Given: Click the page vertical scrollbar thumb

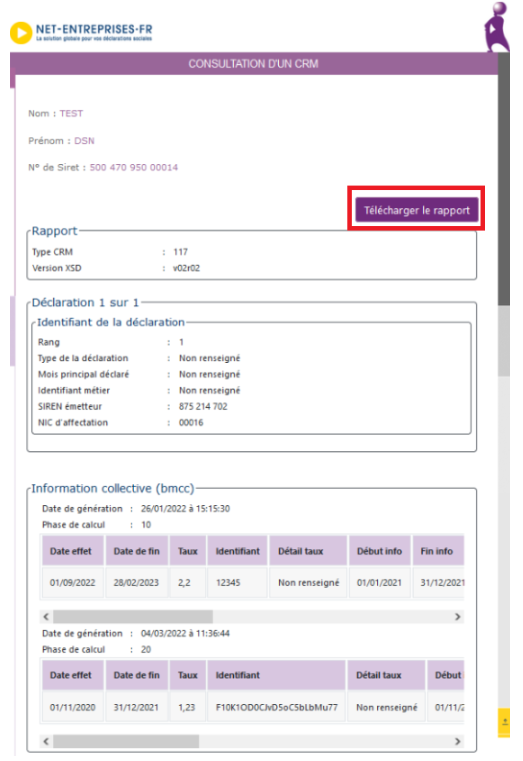Looking at the screenshot, I should (504, 179).
